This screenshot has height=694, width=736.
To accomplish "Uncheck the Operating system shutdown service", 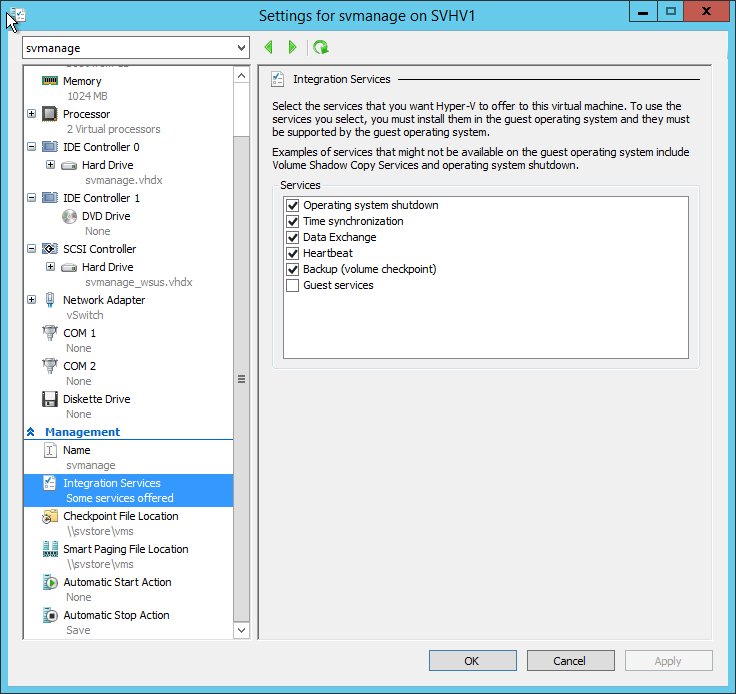I will [293, 205].
